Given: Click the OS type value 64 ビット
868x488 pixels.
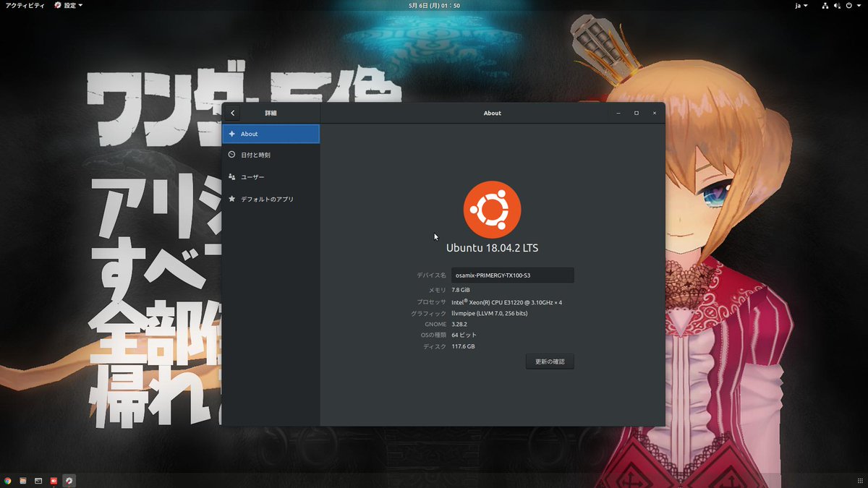Looking at the screenshot, I should [x=464, y=335].
